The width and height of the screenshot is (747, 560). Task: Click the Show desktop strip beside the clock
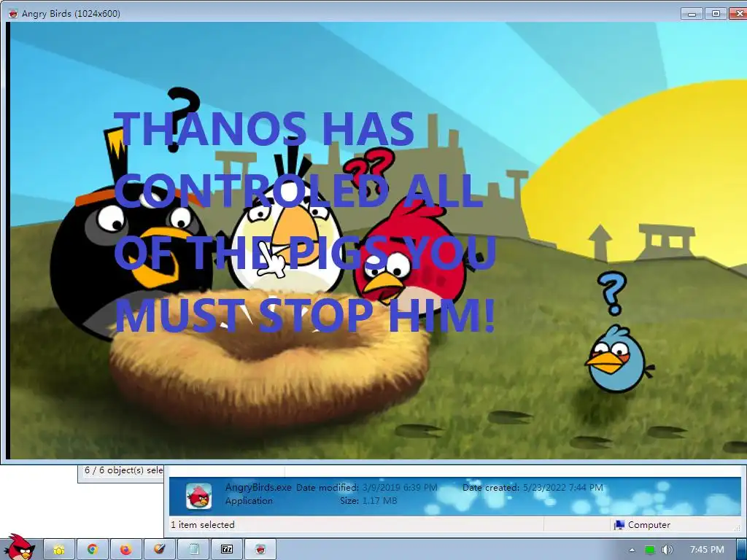click(741, 550)
